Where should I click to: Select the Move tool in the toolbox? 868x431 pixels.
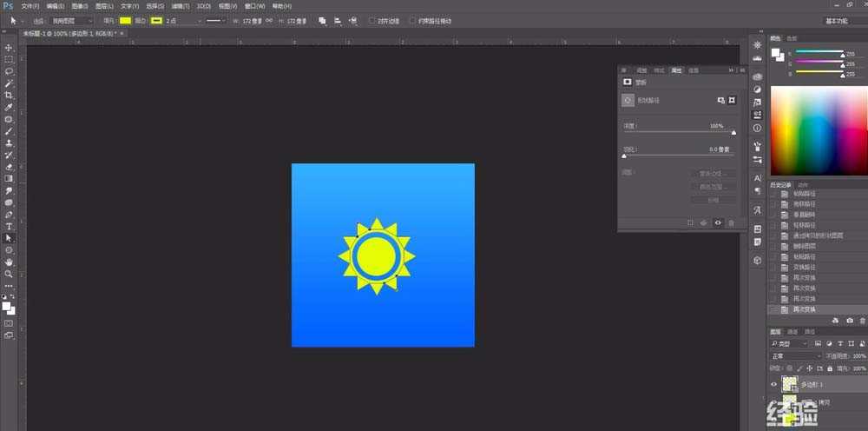coord(9,48)
